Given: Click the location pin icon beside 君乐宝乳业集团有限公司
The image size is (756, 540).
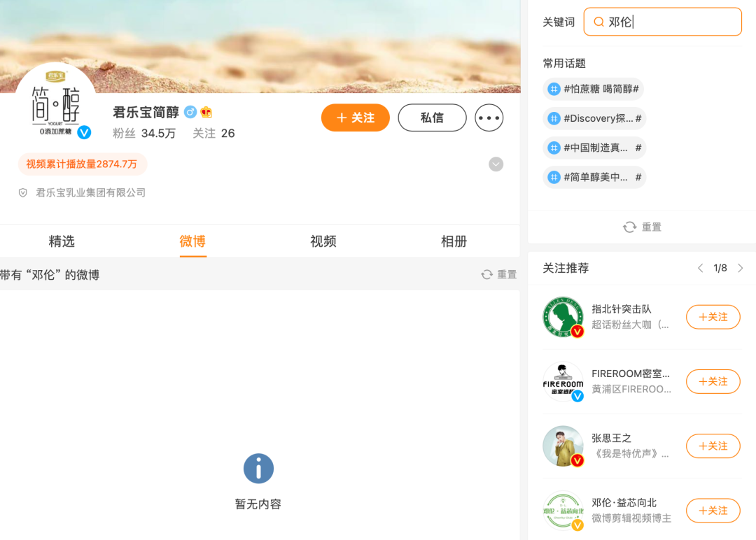Looking at the screenshot, I should pos(22,192).
